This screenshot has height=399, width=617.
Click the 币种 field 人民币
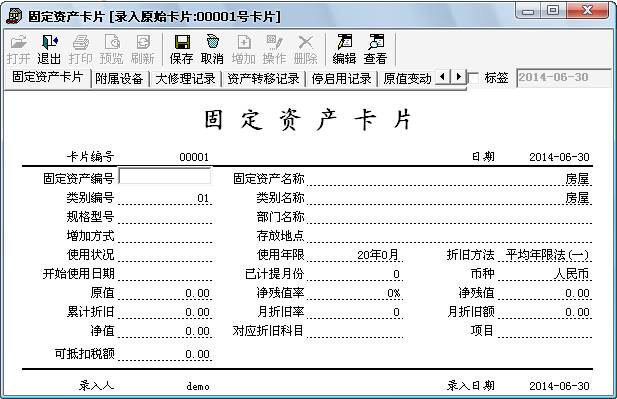[x=545, y=273]
